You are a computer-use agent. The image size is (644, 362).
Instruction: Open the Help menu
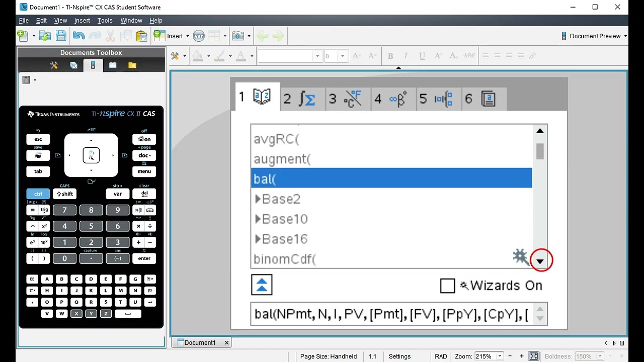155,21
